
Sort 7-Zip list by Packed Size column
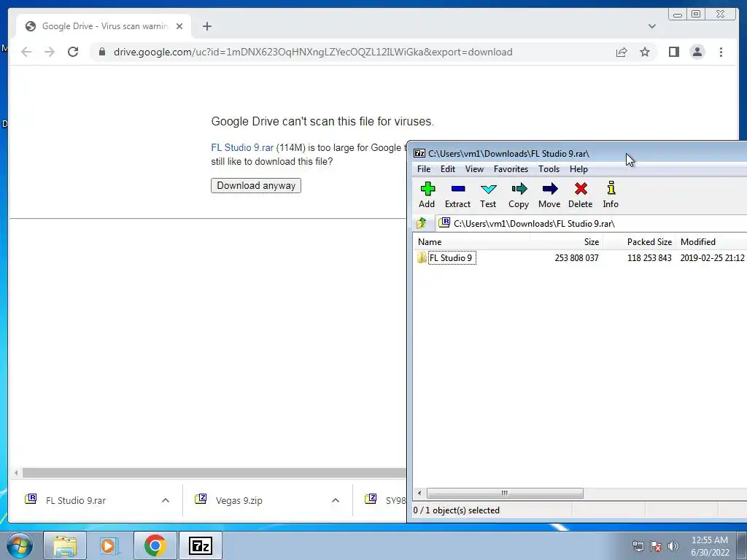[x=639, y=242]
